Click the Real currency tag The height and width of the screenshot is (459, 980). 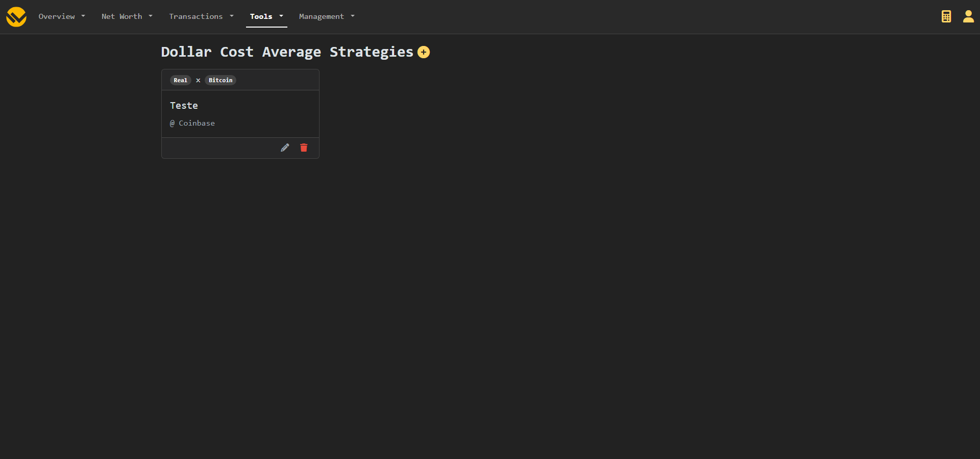(x=180, y=80)
